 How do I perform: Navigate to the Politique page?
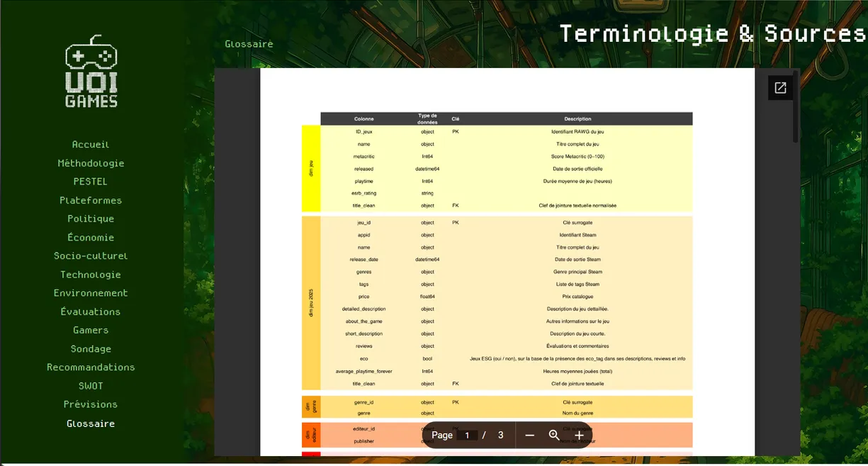click(91, 219)
